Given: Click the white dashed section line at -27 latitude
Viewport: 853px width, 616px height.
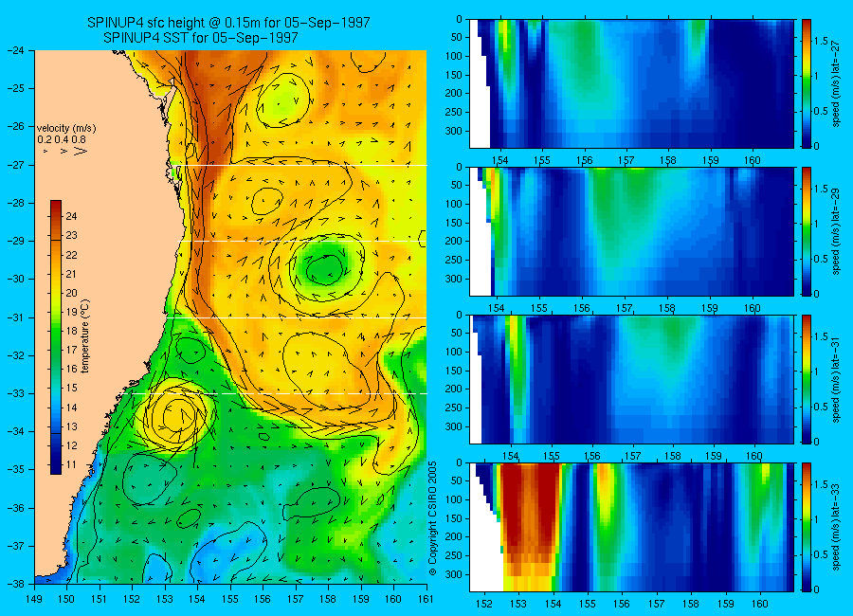Looking at the screenshot, I should 304,165.
